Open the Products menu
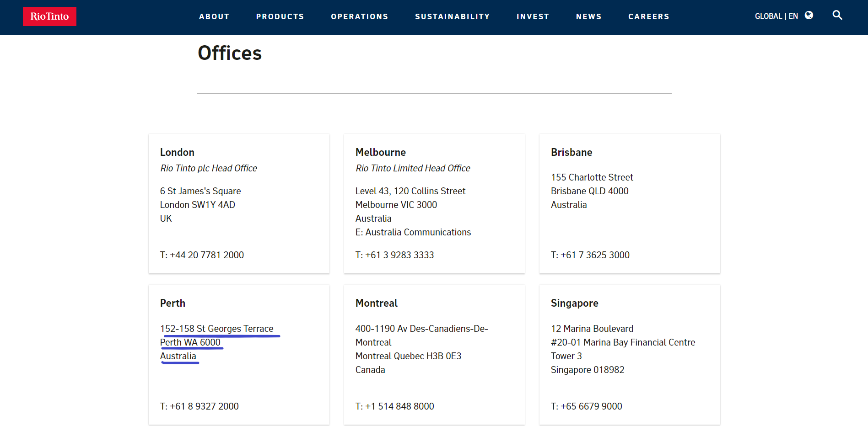Image resolution: width=868 pixels, height=426 pixels. (x=280, y=16)
